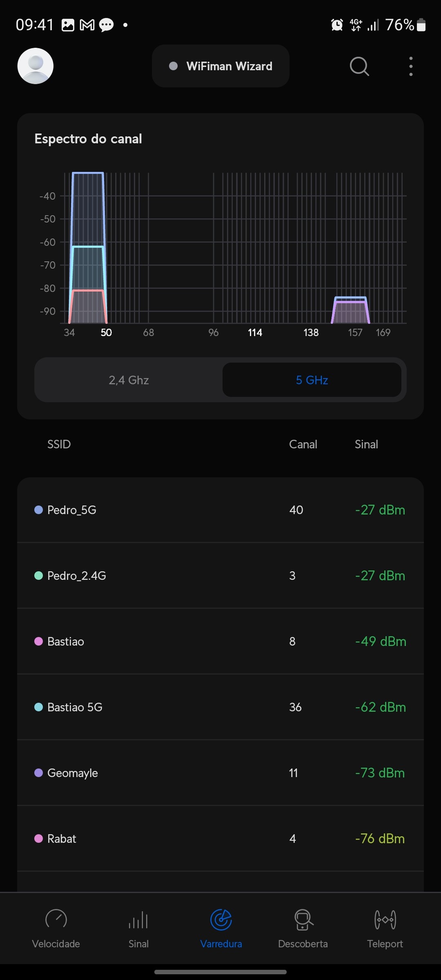Tap the profile avatar icon
Image resolution: width=441 pixels, height=980 pixels.
click(36, 66)
